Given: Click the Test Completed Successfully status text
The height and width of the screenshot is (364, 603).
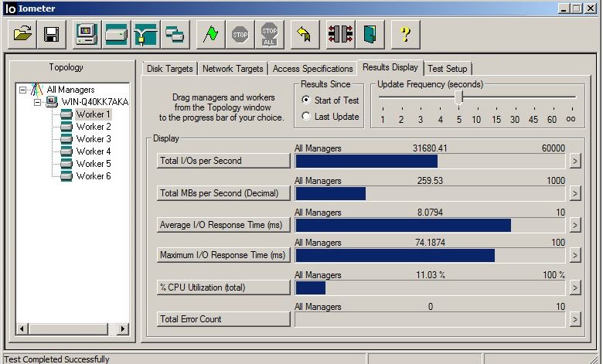Looking at the screenshot, I should (x=56, y=359).
